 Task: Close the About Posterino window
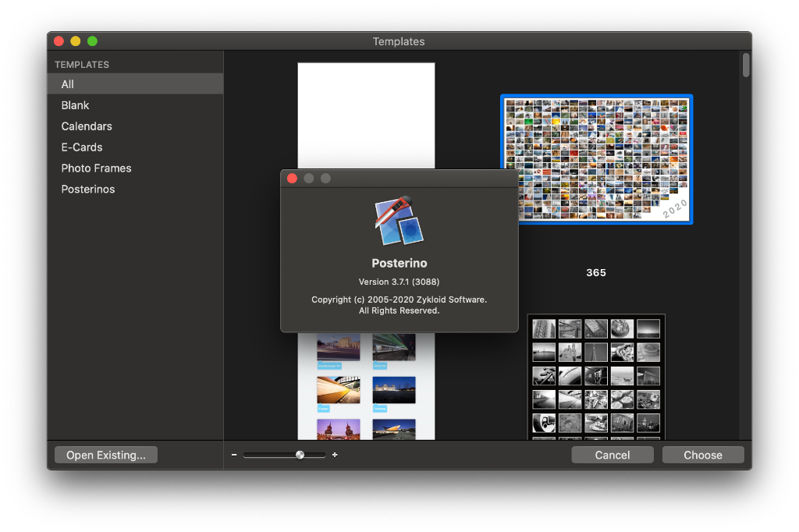coord(292,178)
